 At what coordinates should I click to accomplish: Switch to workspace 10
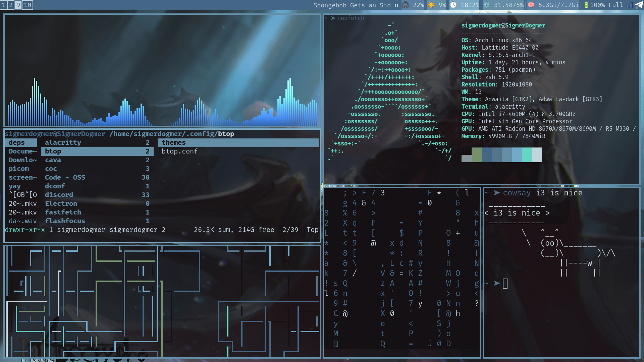(28, 5)
